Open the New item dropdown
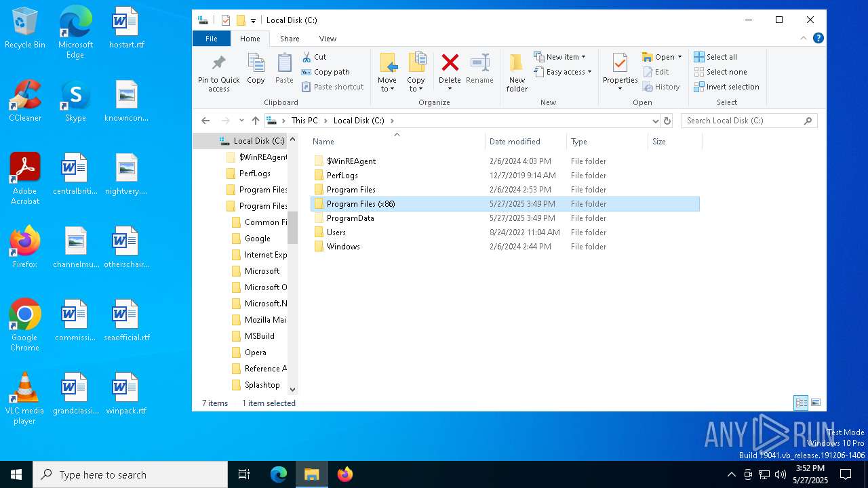This screenshot has height=488, width=868. (x=559, y=57)
